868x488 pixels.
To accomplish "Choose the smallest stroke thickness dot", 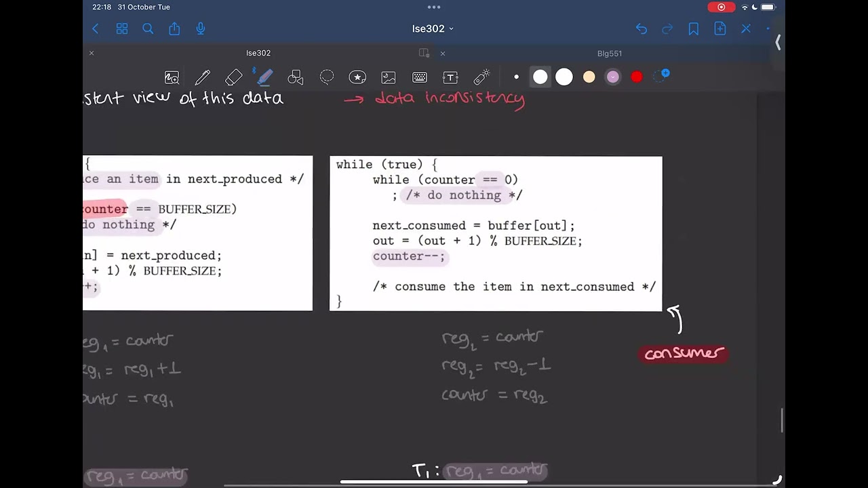I will coord(516,77).
